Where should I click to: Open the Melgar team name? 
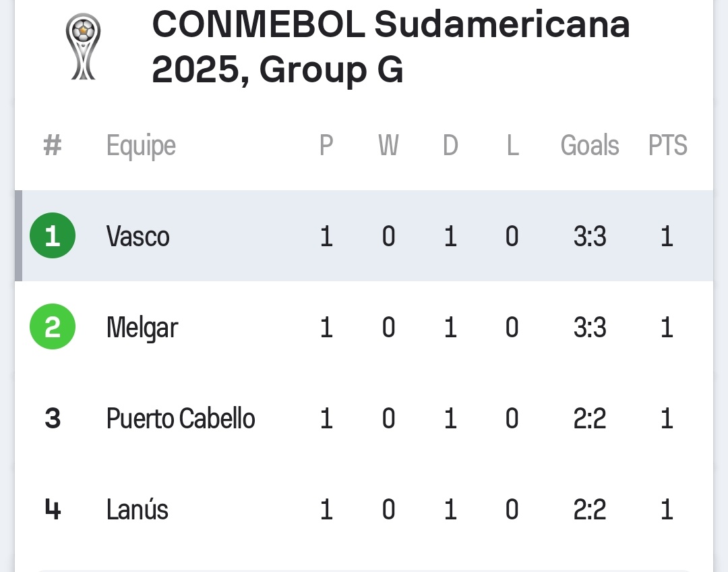point(142,328)
